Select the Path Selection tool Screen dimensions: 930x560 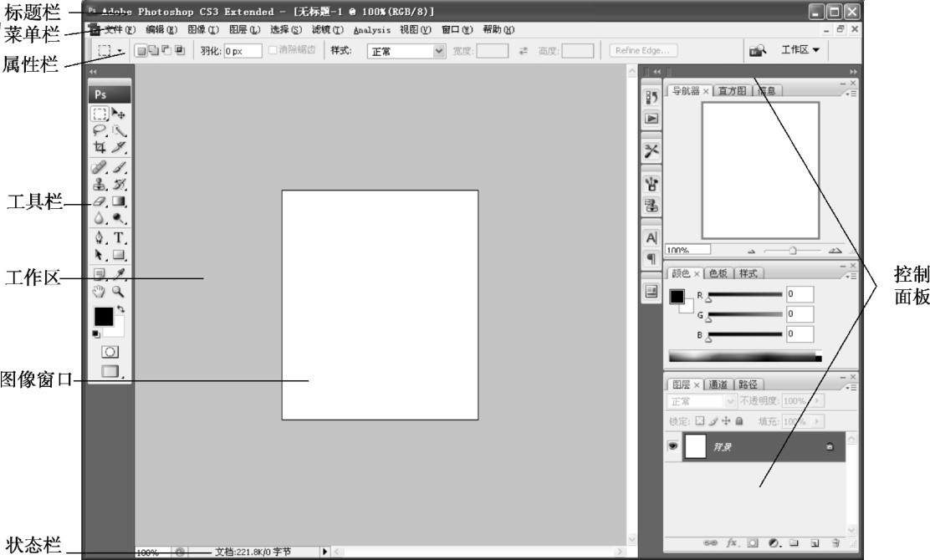point(100,256)
